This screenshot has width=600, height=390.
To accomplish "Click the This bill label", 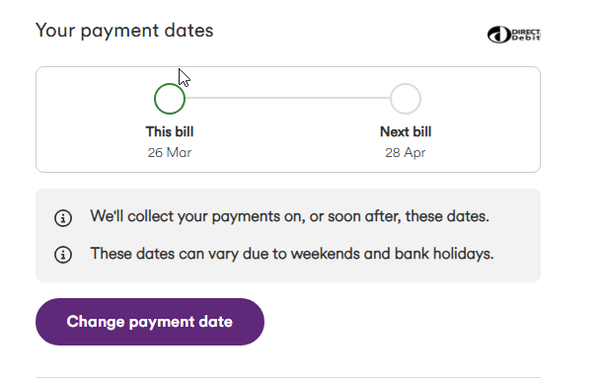I will 170,132.
